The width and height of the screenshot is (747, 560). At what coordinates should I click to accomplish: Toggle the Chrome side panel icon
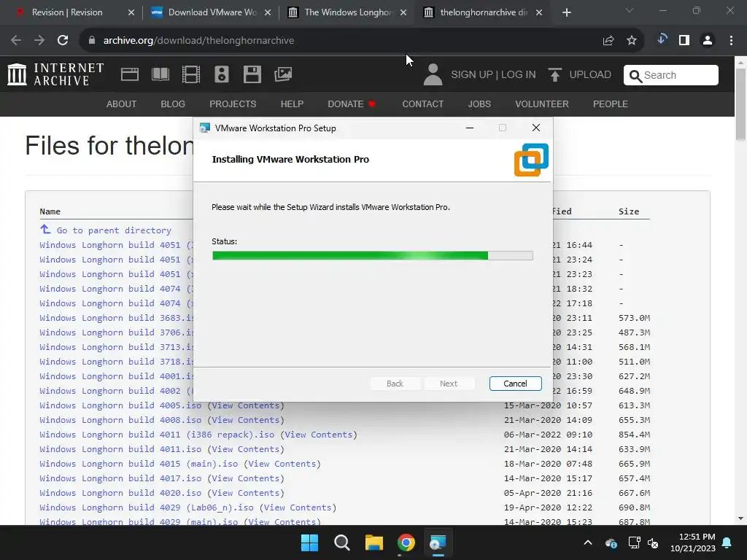pos(684,41)
